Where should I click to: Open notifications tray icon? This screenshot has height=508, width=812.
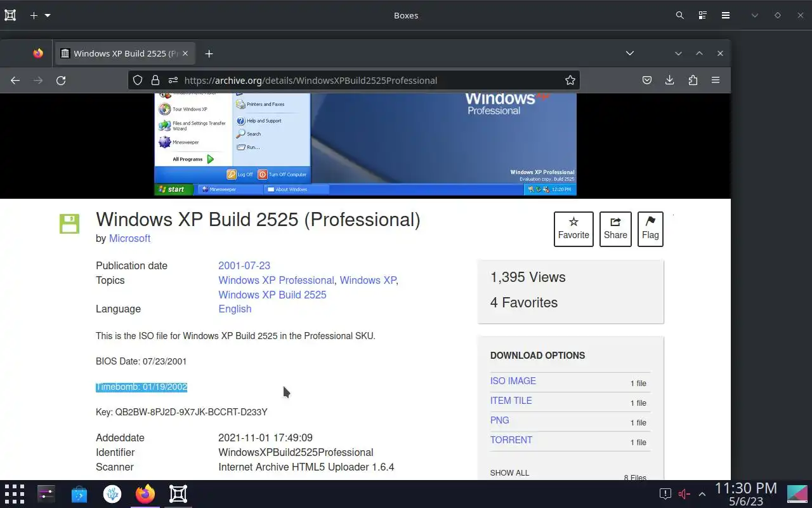(x=665, y=493)
